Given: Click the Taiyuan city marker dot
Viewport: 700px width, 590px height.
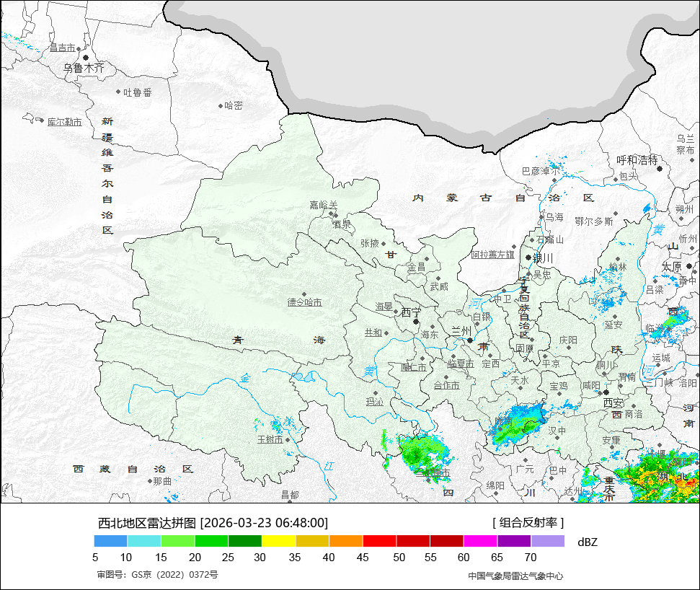Looking at the screenshot, I should coord(689,266).
